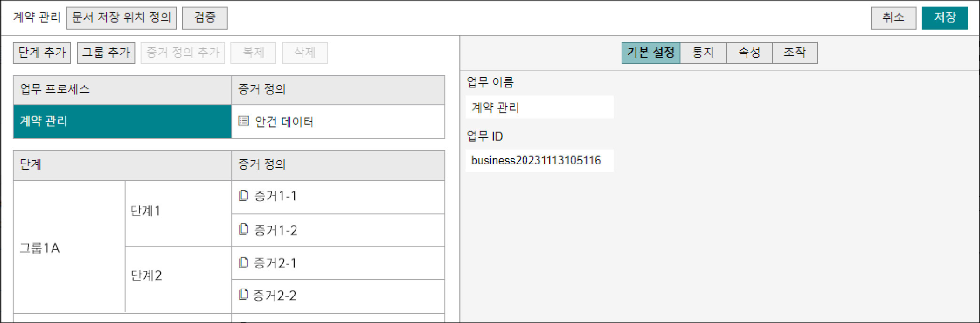Click the 검증 button
The width and height of the screenshot is (980, 323).
pyautogui.click(x=205, y=18)
